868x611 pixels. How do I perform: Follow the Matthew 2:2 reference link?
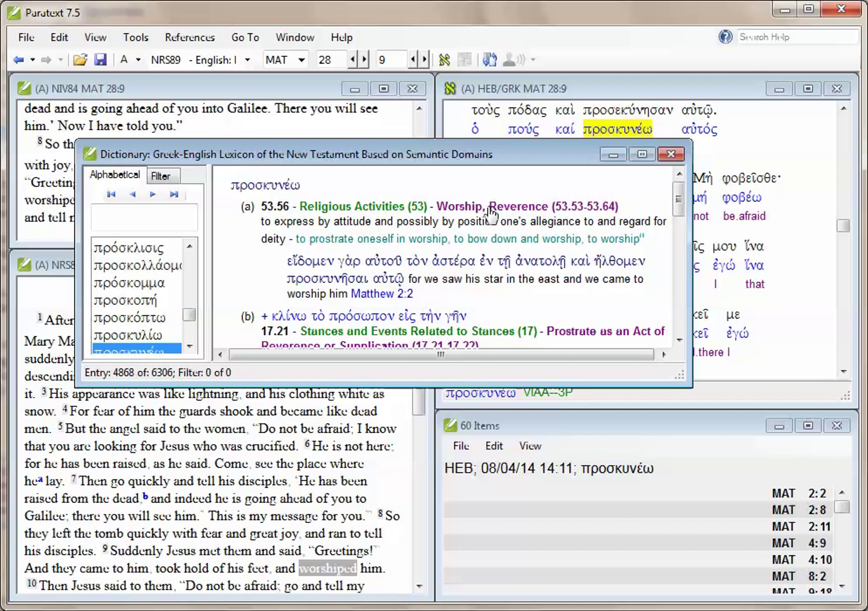click(382, 294)
